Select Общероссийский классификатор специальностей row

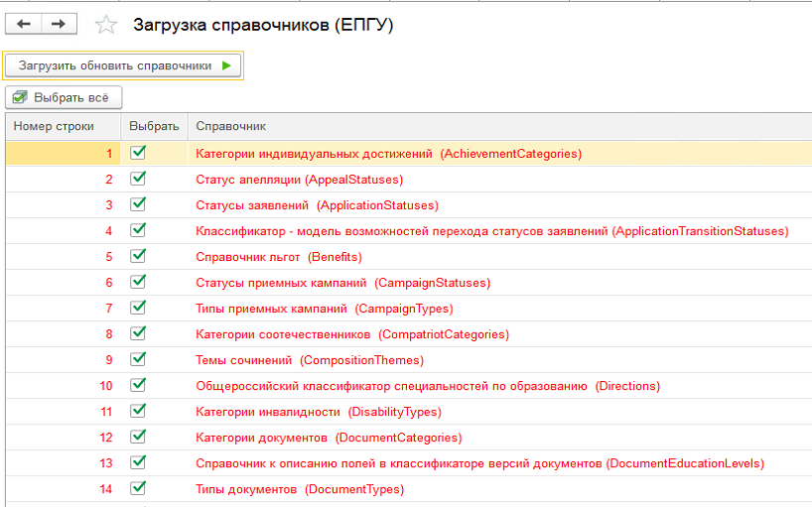pos(428,387)
